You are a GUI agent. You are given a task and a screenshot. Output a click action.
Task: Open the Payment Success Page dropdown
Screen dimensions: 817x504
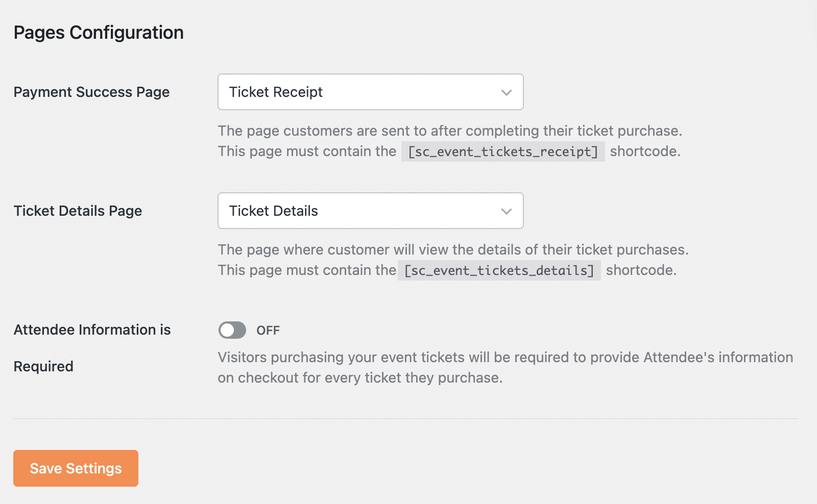pos(370,92)
